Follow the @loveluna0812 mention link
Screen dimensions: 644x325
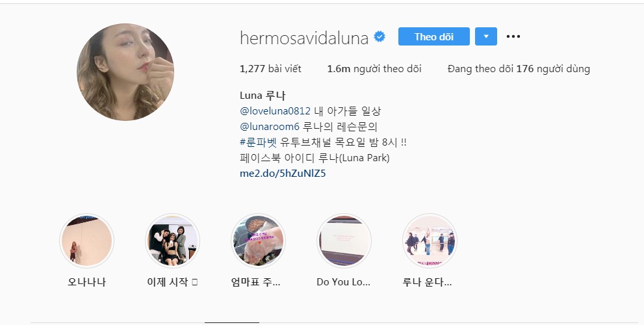pyautogui.click(x=275, y=111)
